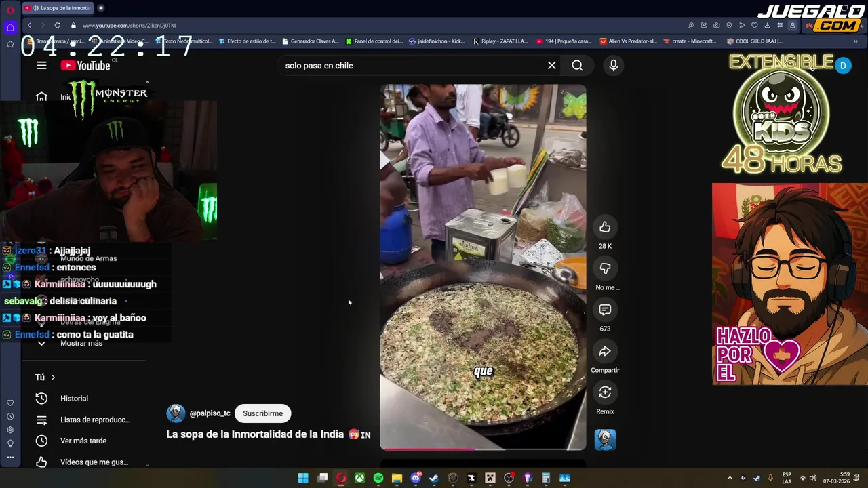This screenshot has height=488, width=868.
Task: Open File Explorer from the taskbar
Action: [x=397, y=478]
